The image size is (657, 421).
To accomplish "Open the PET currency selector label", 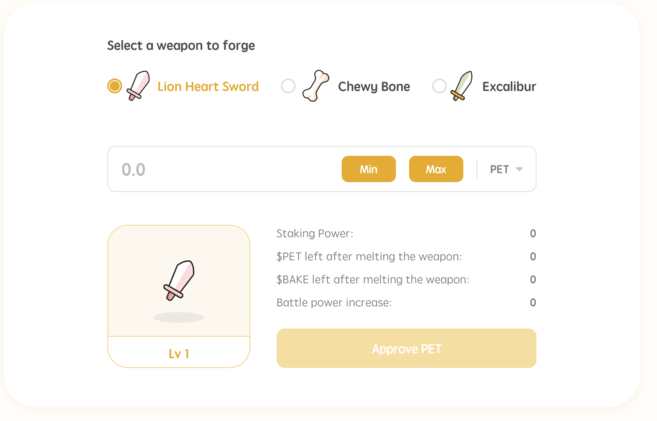I will click(x=499, y=170).
